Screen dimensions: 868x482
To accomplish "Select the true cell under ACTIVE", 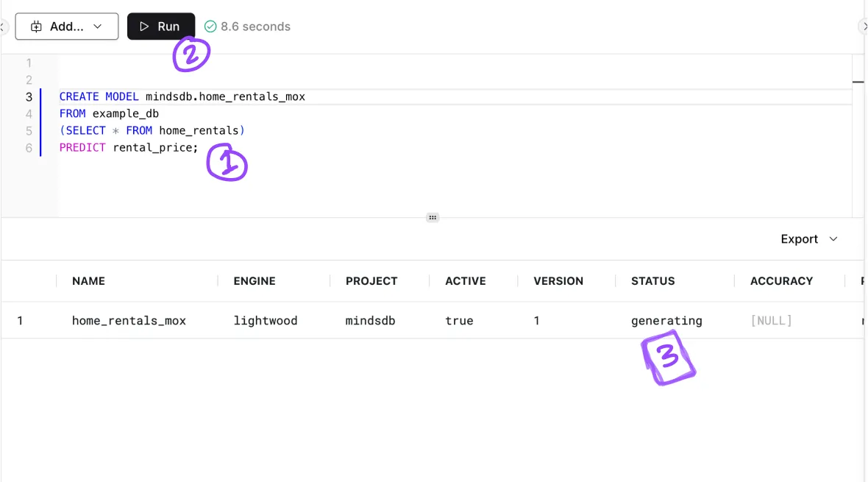I will 459,321.
